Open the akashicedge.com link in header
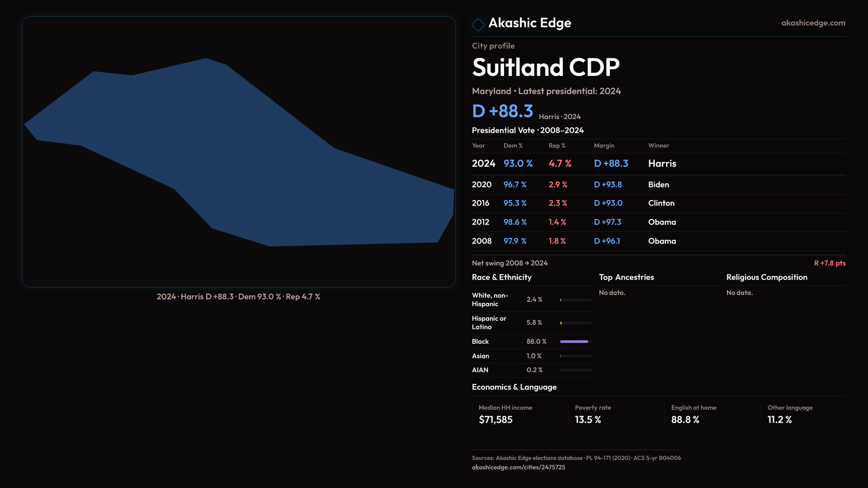This screenshot has width=868, height=488. [813, 23]
